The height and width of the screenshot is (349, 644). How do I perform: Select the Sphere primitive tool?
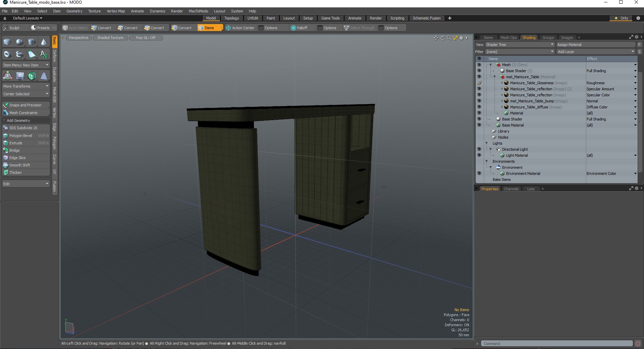click(x=19, y=42)
